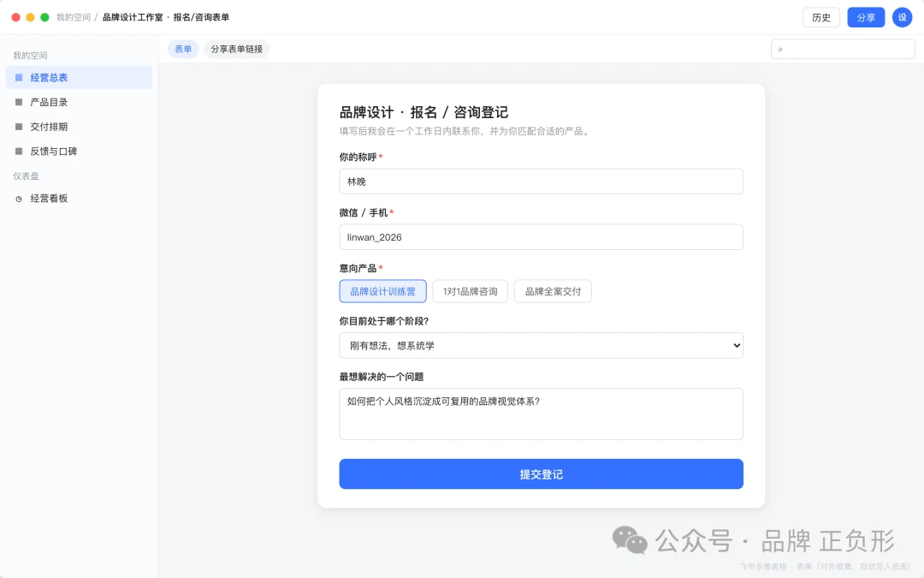
Task: Click the 你目前处于哪个阶段? label
Action: [x=383, y=321]
